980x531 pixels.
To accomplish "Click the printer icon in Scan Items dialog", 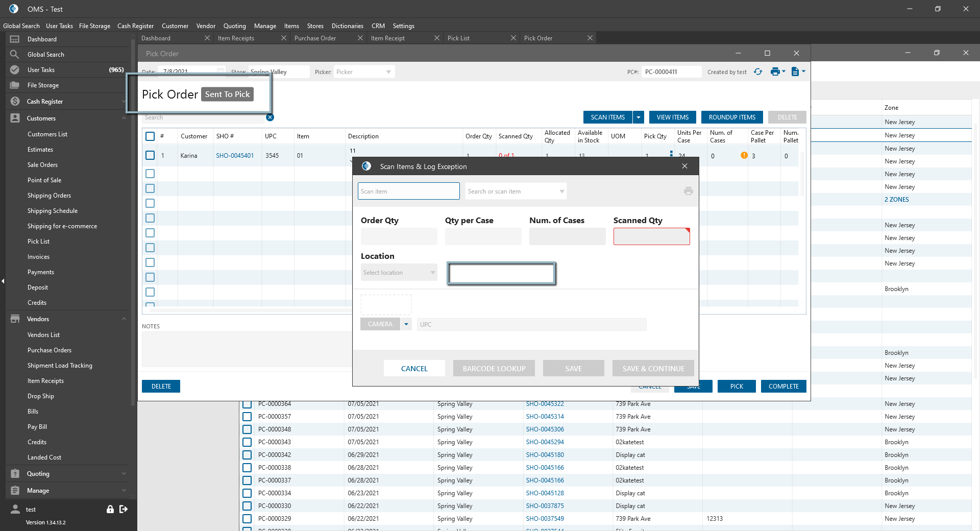I will pos(689,191).
